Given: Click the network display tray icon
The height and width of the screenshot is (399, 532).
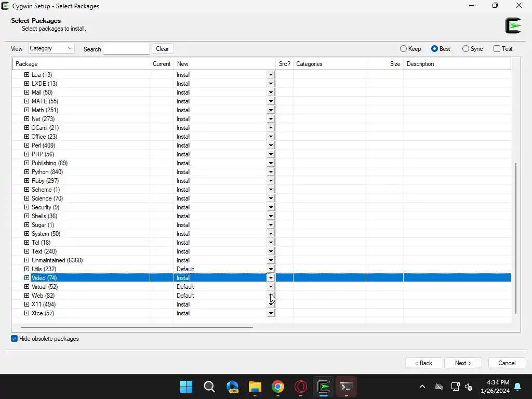Looking at the screenshot, I should pos(455,387).
